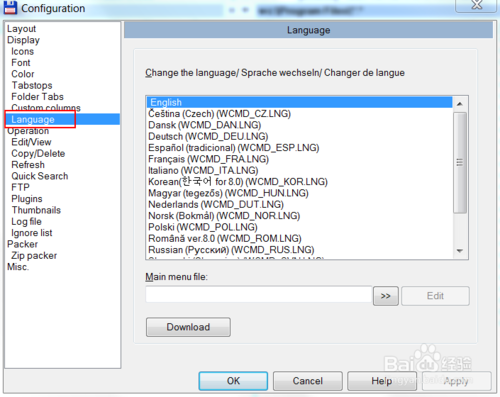Choose English in the language list
This screenshot has width=500, height=397.
(299, 102)
